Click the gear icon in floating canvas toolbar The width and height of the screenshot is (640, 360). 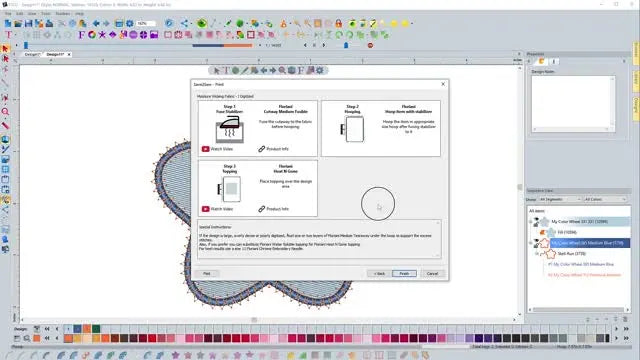320,71
